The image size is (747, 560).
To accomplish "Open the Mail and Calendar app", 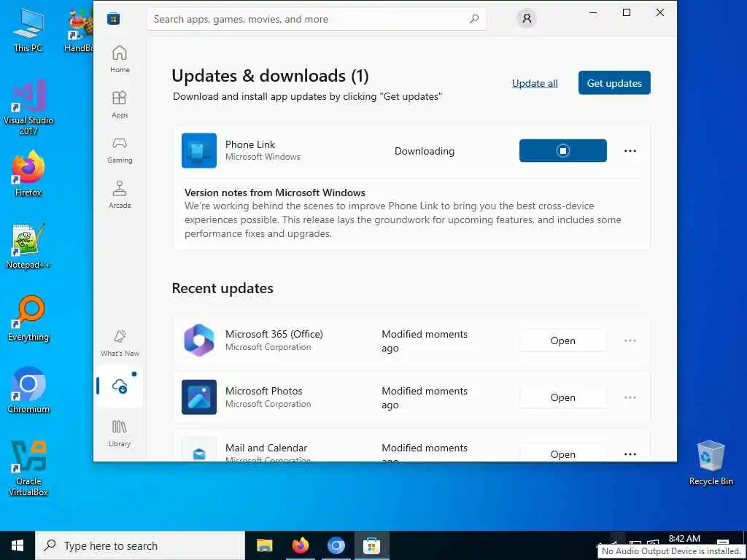I will 562,452.
